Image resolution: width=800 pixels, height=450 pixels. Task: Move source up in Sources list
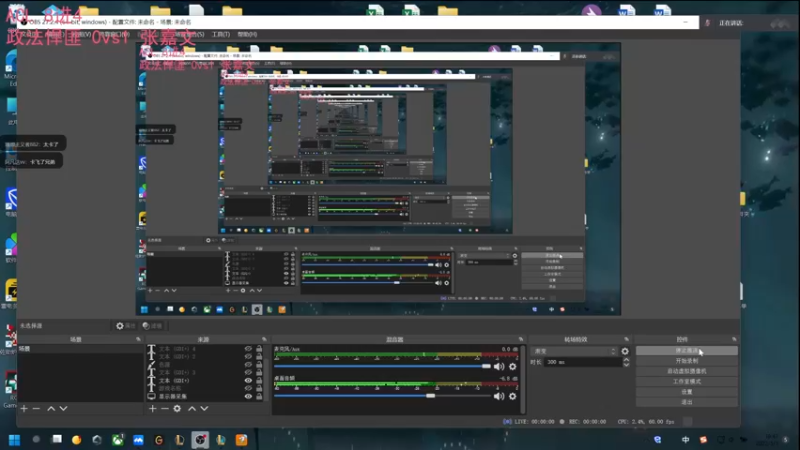192,409
